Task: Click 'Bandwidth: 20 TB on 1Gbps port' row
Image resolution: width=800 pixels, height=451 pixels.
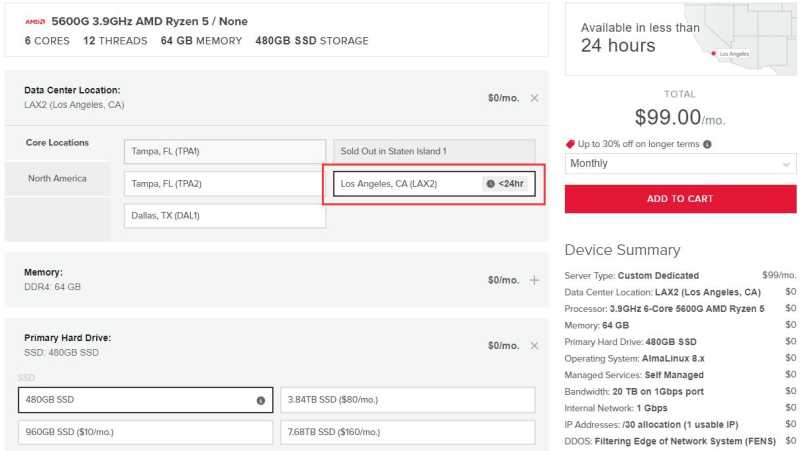Action: tap(680, 392)
